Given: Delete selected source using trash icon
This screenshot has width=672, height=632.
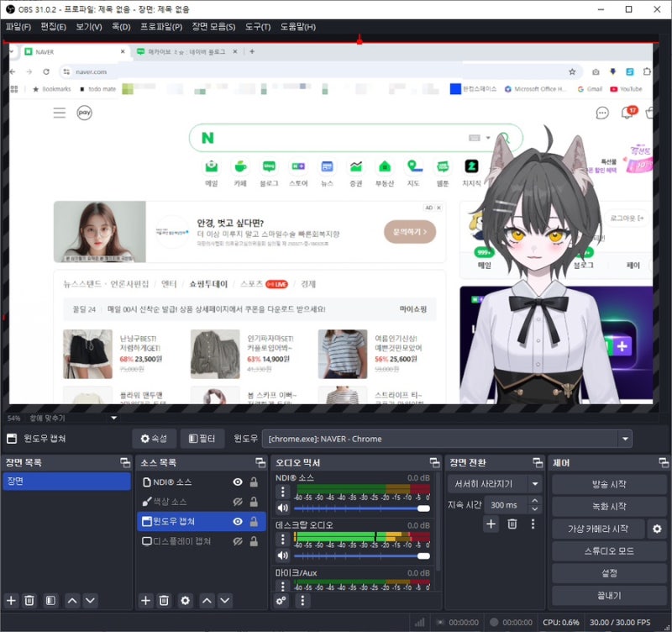Looking at the screenshot, I should click(163, 601).
